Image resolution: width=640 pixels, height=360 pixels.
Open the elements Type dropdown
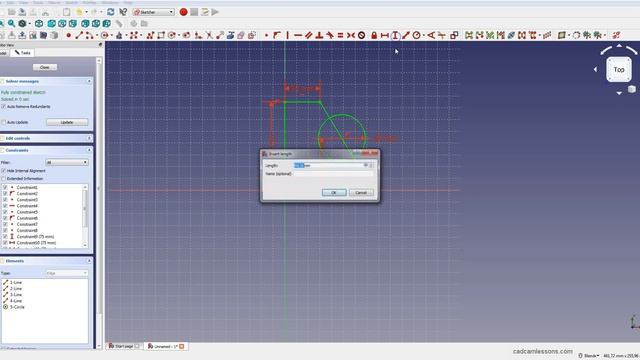tap(67, 273)
